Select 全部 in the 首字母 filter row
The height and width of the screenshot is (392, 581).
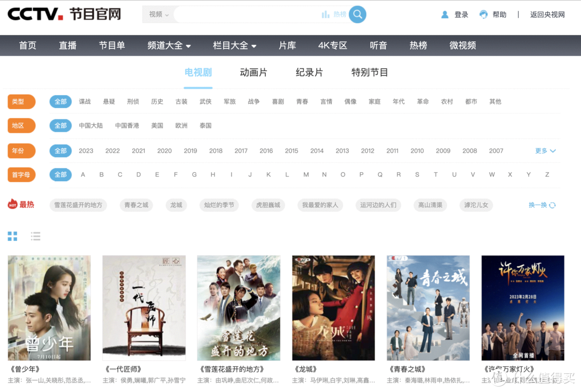pos(60,175)
